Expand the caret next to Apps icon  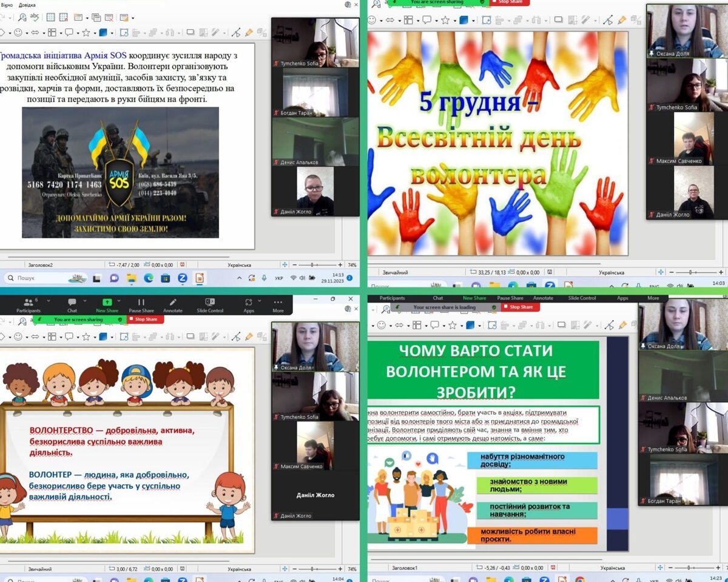click(260, 302)
